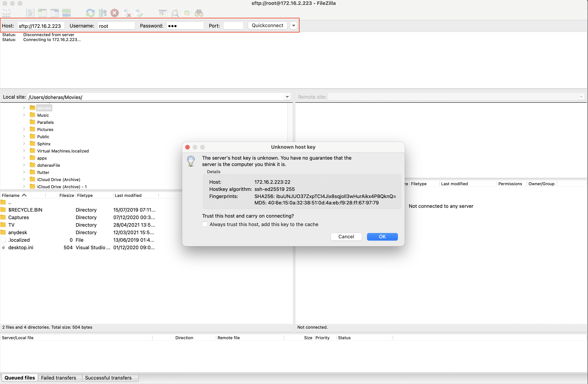Image resolution: width=588 pixels, height=384 pixels.
Task: Click the TV folder icon in file list
Action: (x=3, y=225)
